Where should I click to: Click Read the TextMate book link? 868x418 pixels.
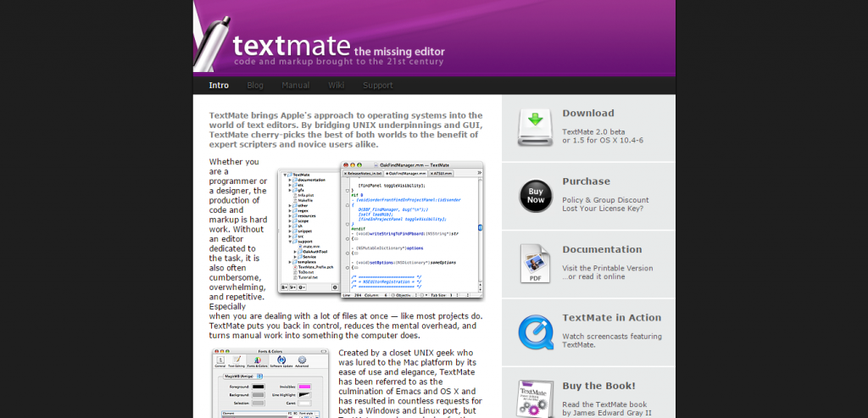604,404
